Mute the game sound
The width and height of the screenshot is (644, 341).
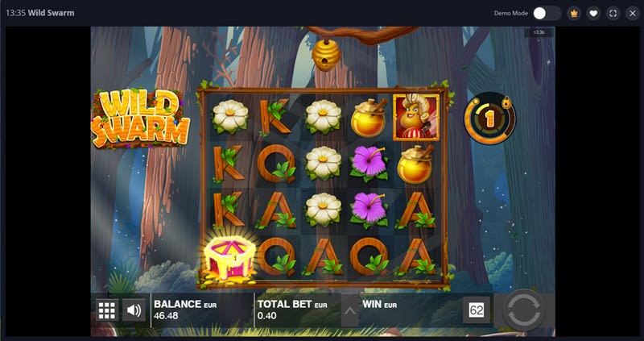click(x=134, y=310)
